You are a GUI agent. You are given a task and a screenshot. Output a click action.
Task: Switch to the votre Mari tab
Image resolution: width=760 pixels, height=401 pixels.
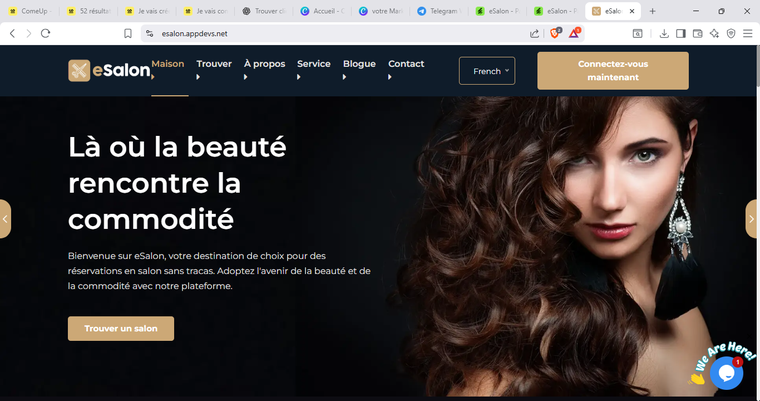pyautogui.click(x=381, y=11)
